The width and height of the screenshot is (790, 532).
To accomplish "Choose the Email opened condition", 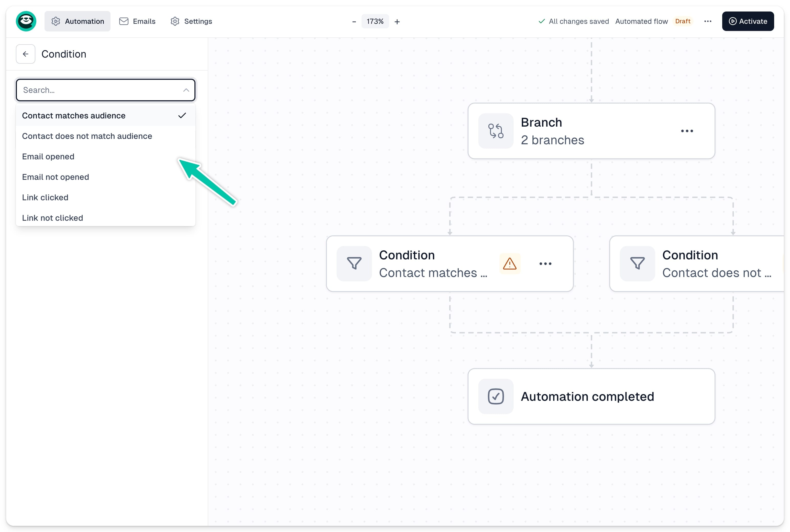I will (x=105, y=157).
